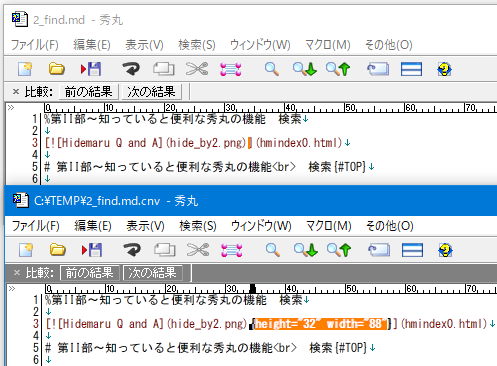Click New file icon in 2_find.md window
This screenshot has width=497, height=366.
click(x=25, y=69)
